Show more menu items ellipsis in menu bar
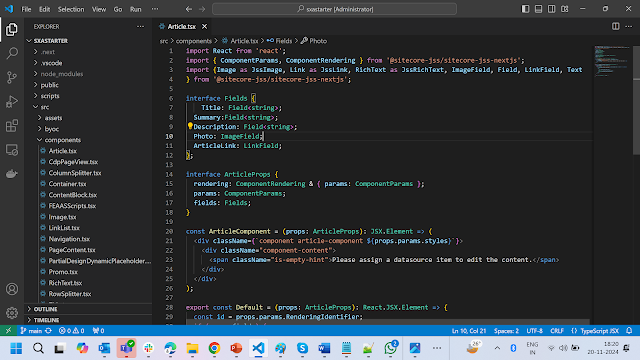 point(155,9)
